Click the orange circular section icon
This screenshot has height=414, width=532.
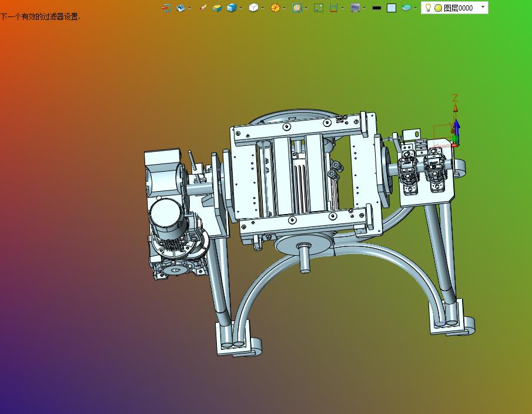275,8
